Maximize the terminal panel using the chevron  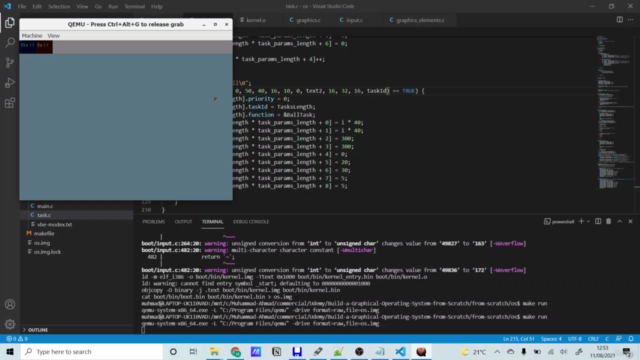point(620,222)
